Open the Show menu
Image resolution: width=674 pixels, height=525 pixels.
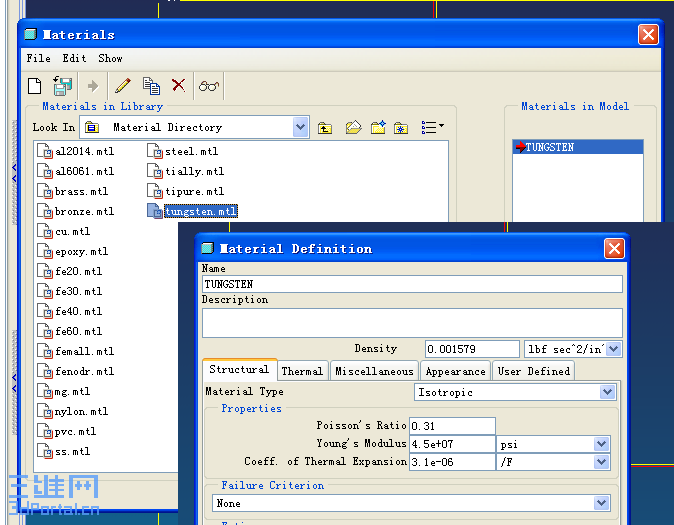(x=110, y=58)
